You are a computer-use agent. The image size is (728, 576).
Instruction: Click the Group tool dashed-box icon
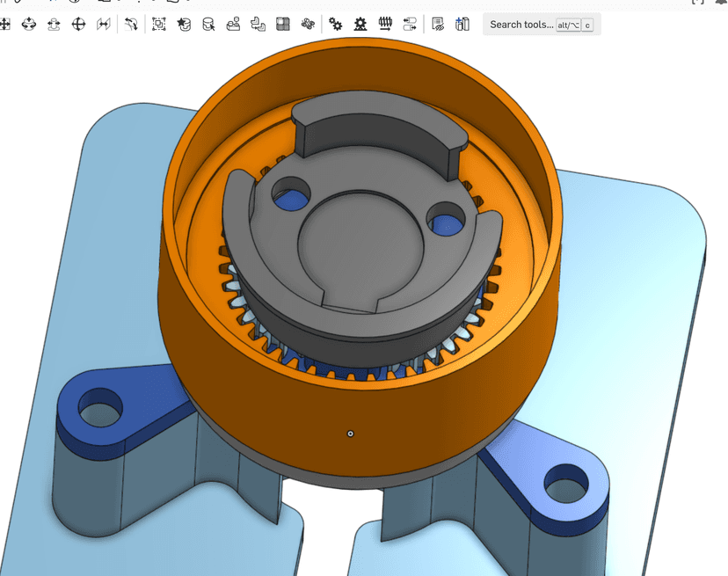158,25
